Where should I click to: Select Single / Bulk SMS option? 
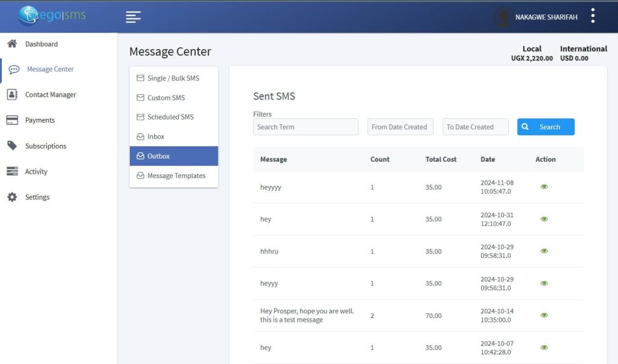point(173,78)
